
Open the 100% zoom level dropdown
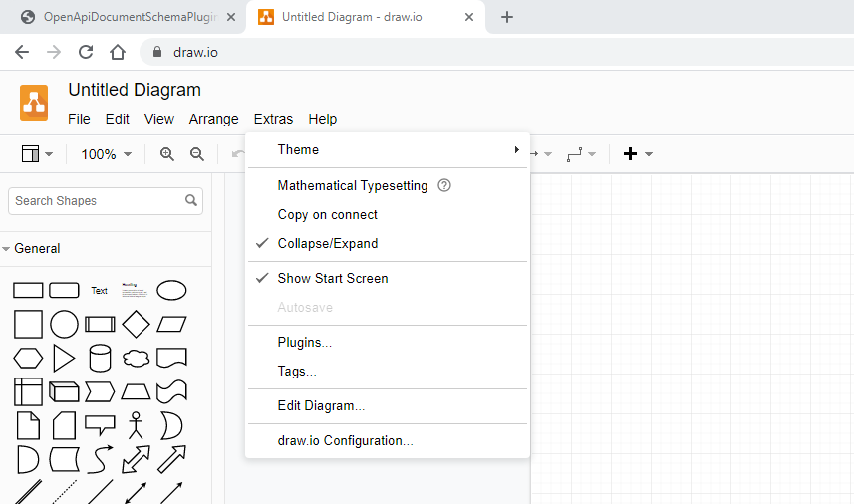106,154
